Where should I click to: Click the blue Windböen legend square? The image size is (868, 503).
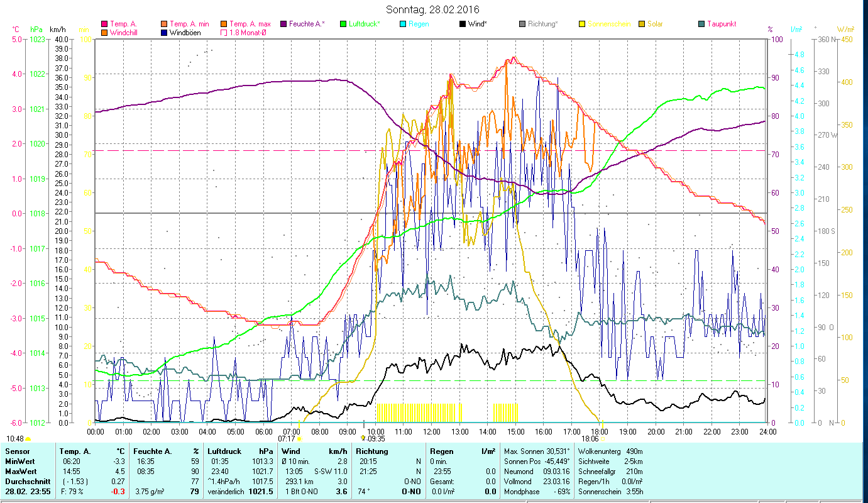[x=164, y=33]
